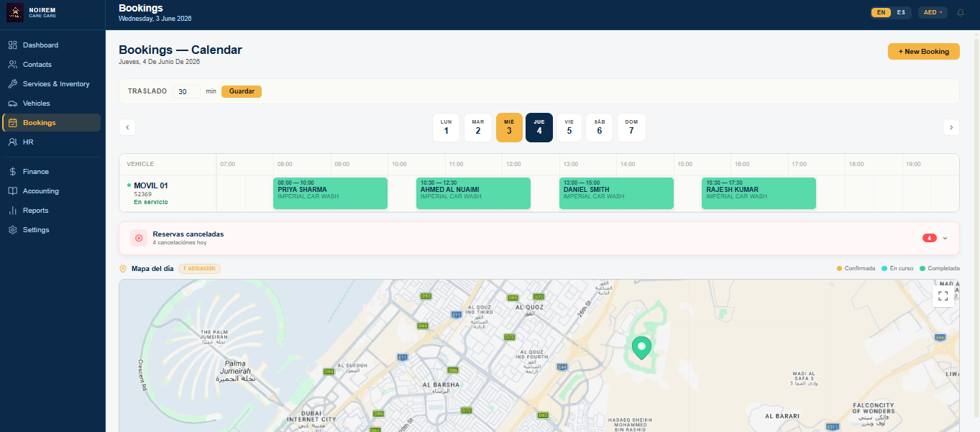Click the Reservas canceladas heading
The image size is (980, 432).
pos(188,234)
